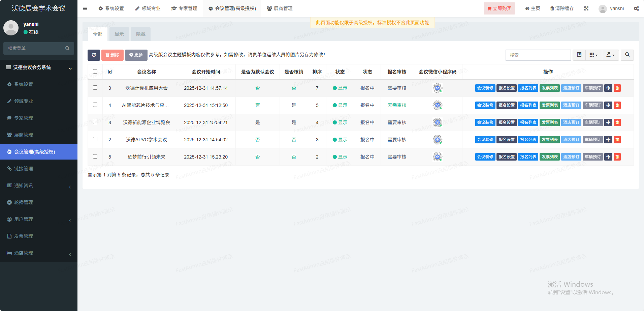The width and height of the screenshot is (644, 311).
Task: Switch to the 隐藏 tab
Action: [x=140, y=34]
